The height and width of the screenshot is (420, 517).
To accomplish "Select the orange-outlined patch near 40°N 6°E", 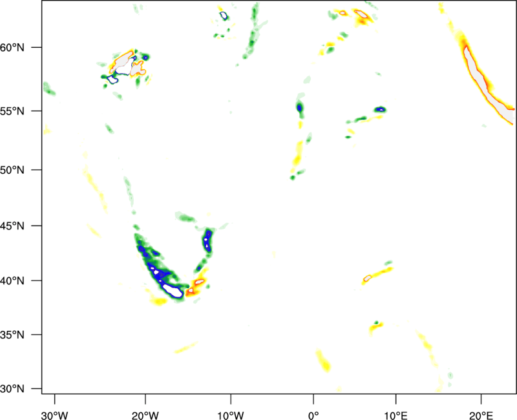I will (367, 278).
